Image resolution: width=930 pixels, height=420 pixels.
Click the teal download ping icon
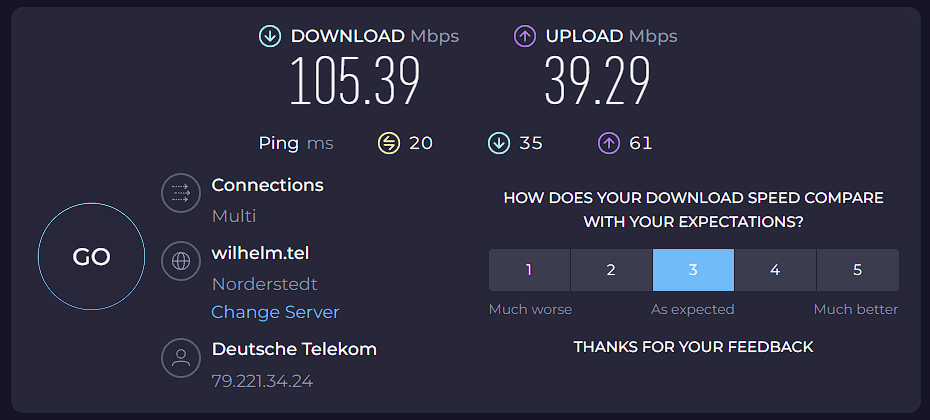498,143
